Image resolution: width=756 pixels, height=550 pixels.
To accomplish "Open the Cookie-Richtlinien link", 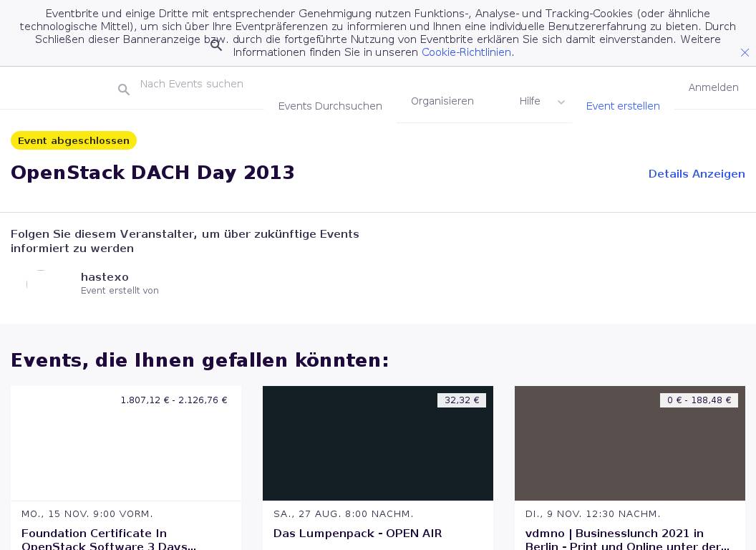I will [x=466, y=52].
